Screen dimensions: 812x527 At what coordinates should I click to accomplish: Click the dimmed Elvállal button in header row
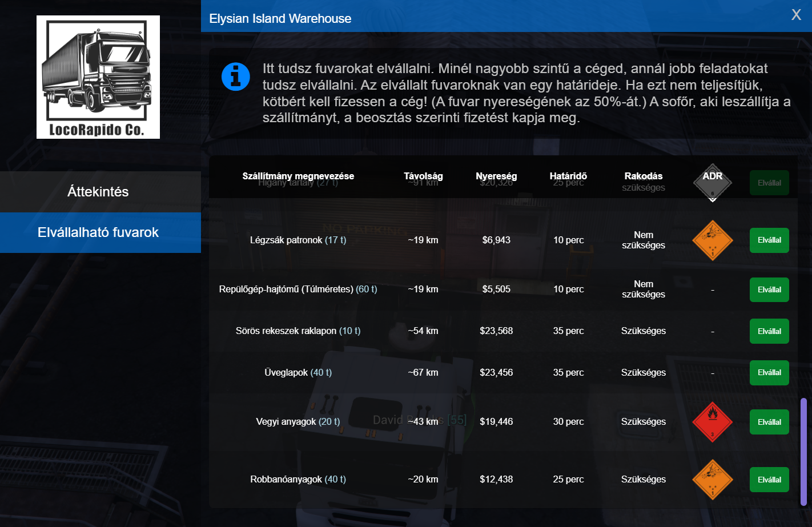(769, 183)
